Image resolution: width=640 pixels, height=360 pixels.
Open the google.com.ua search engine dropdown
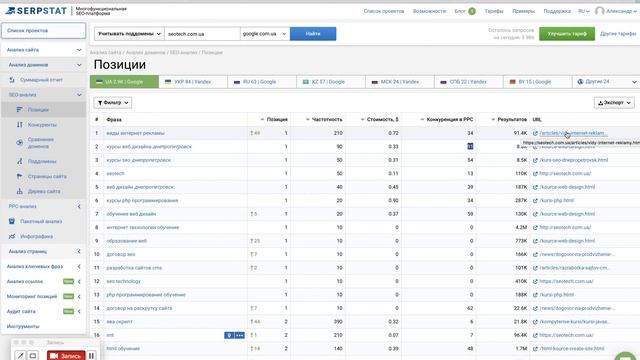[x=265, y=34]
